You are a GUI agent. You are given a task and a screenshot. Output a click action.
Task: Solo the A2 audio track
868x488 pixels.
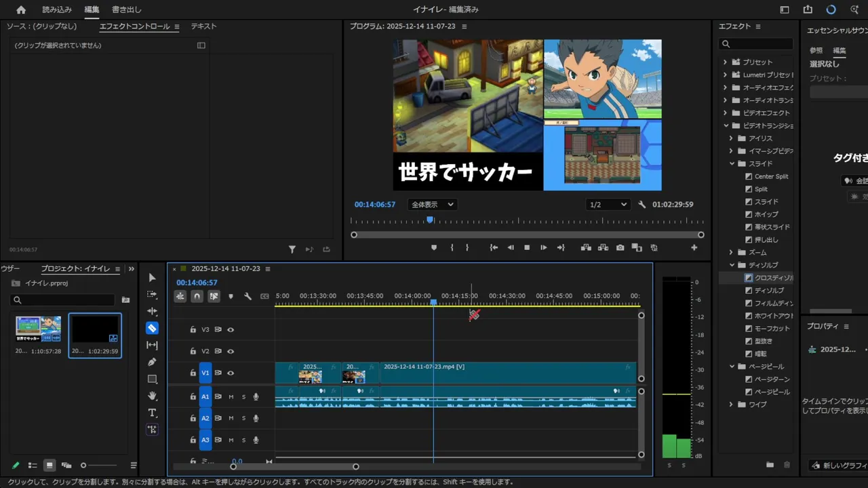243,419
